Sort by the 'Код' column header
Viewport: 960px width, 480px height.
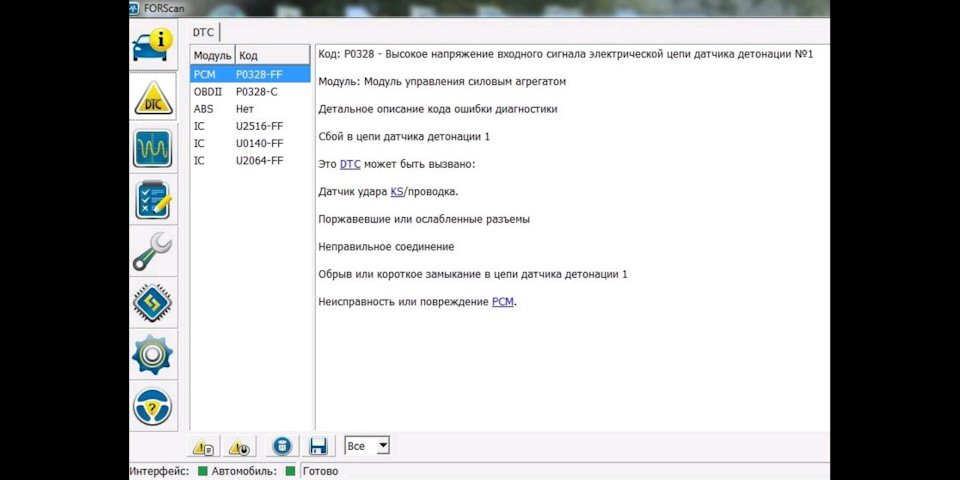(272, 55)
